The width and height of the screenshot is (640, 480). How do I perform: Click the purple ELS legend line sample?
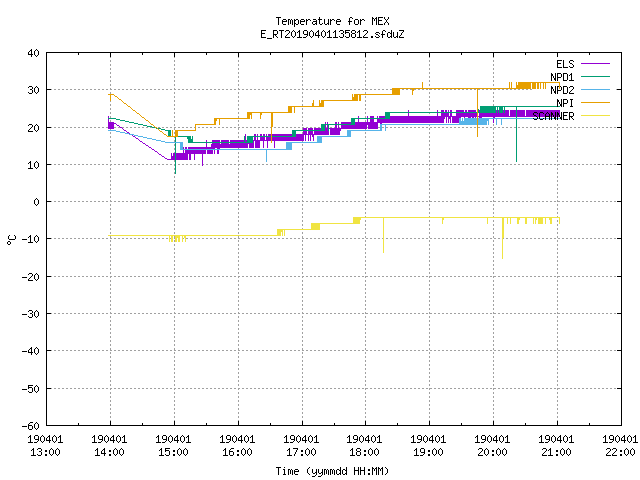pos(595,64)
